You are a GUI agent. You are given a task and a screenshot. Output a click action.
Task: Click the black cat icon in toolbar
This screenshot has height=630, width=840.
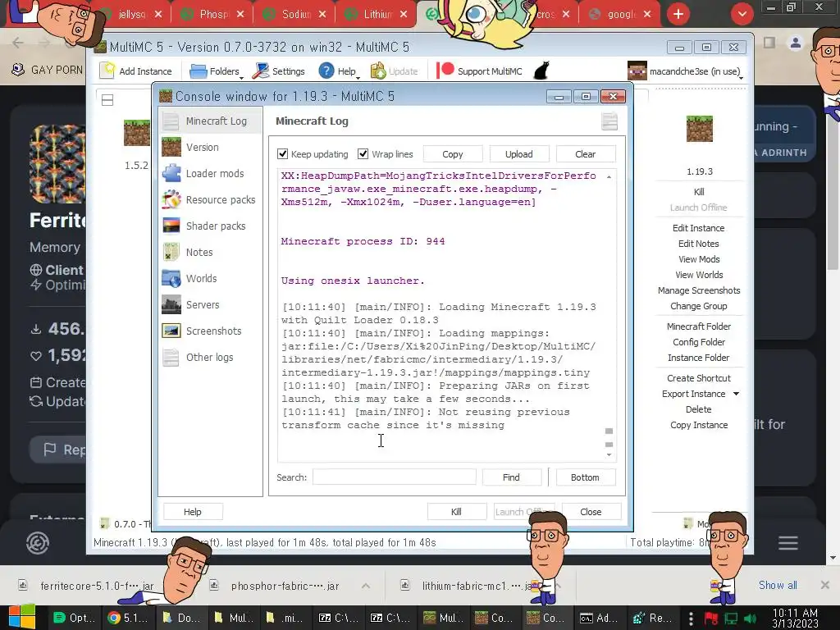pyautogui.click(x=541, y=71)
